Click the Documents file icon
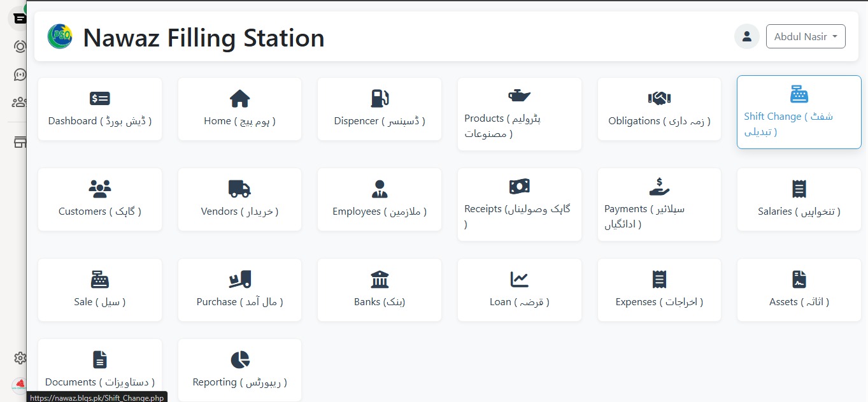Viewport: 868px width, 402px height. [99, 359]
